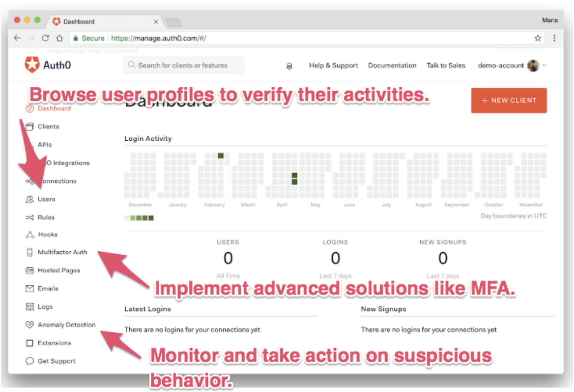Open the Anomaly Detection menu item
574x392 pixels.
pos(67,325)
